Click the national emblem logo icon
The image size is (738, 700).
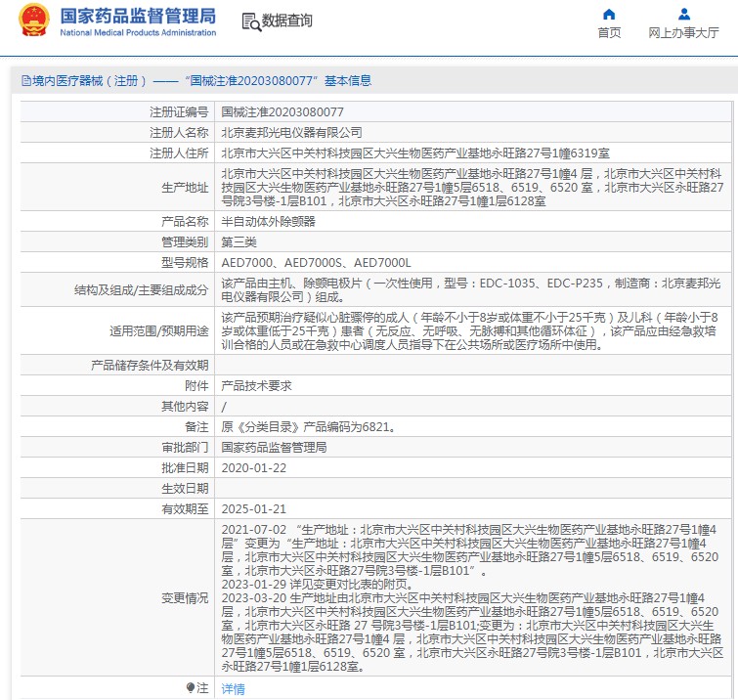31,22
